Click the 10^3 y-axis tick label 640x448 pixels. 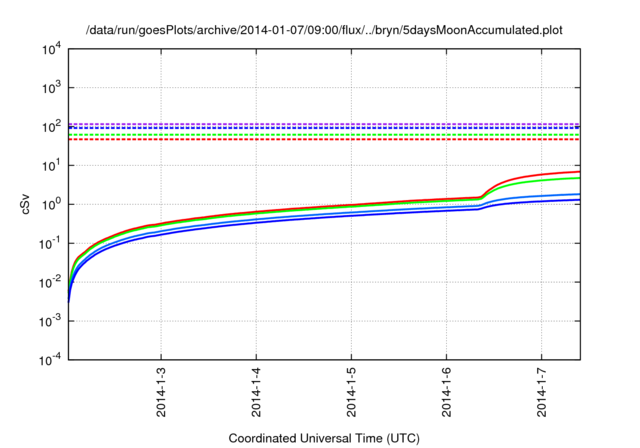[x=50, y=88]
